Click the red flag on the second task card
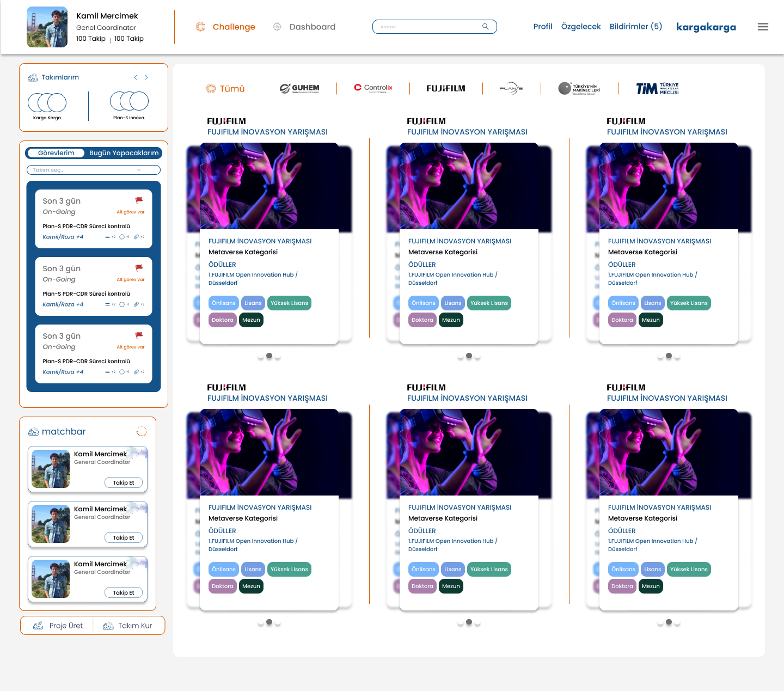Image resolution: width=784 pixels, height=691 pixels. (139, 268)
